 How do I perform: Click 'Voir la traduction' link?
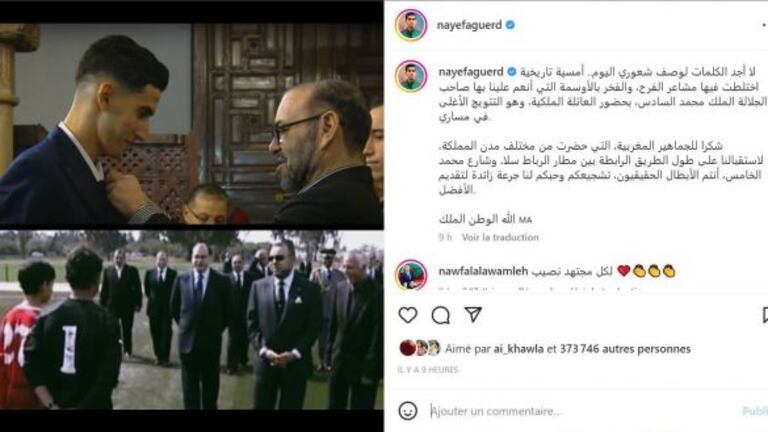pyautogui.click(x=500, y=237)
